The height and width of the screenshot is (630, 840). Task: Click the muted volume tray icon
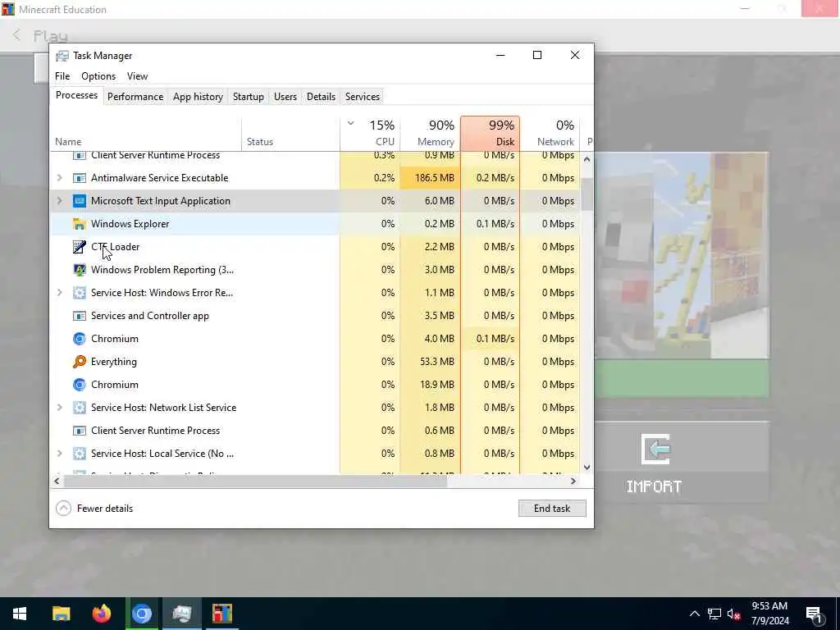click(x=734, y=614)
